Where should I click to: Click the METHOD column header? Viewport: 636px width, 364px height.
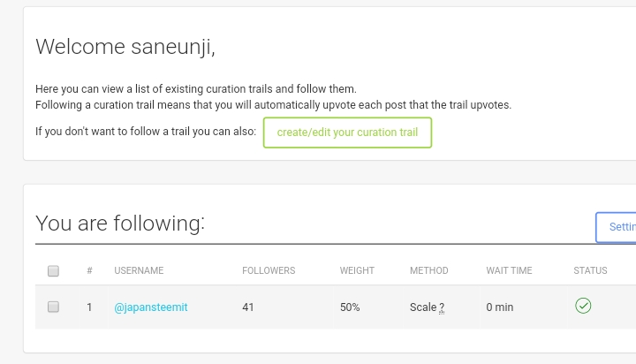pyautogui.click(x=428, y=270)
